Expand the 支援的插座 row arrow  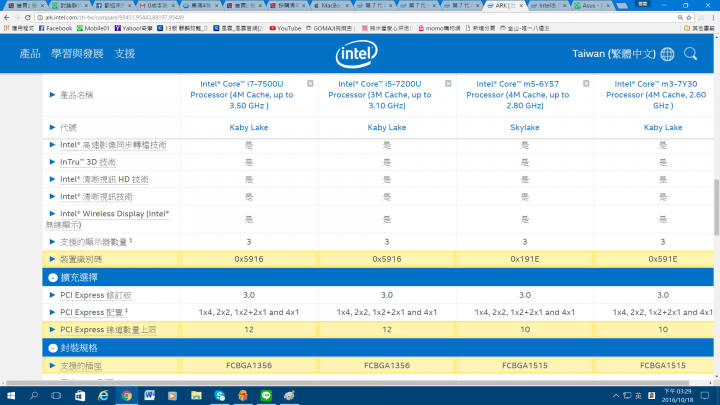(52, 366)
